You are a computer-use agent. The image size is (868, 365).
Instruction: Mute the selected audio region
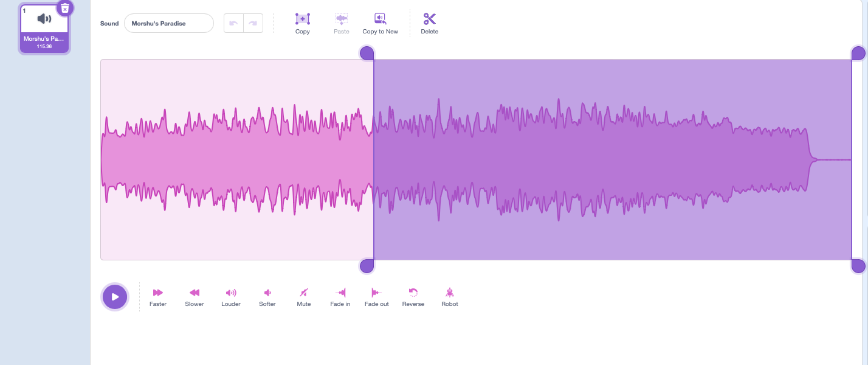click(x=304, y=293)
